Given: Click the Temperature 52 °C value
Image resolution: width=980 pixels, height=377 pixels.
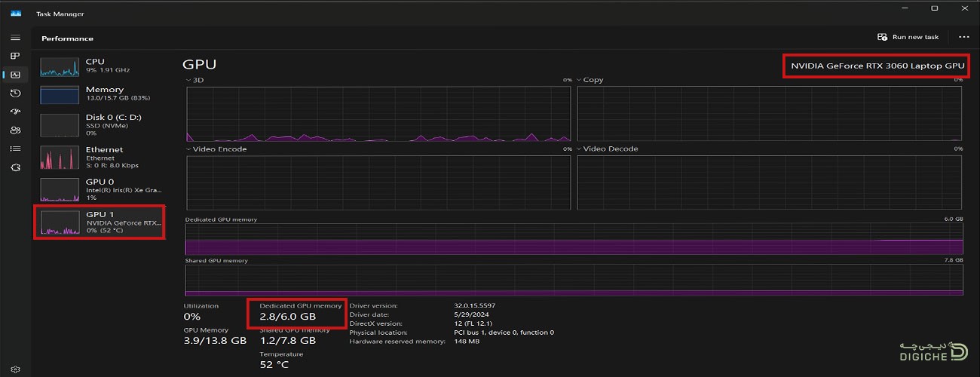Looking at the screenshot, I should click(x=274, y=365).
